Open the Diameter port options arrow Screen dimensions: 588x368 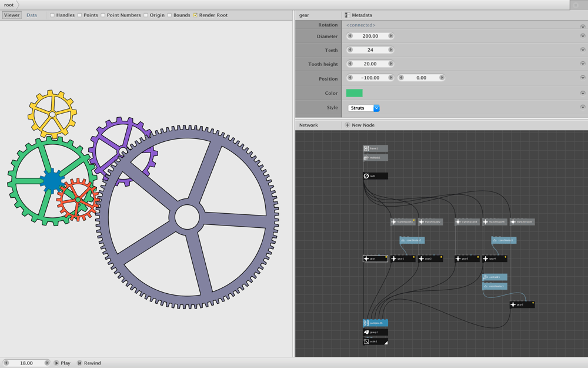pos(583,36)
